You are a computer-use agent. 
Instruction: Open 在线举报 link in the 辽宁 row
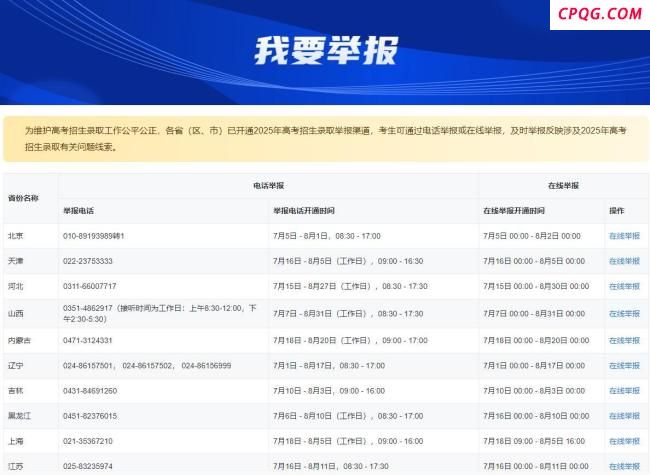624,366
